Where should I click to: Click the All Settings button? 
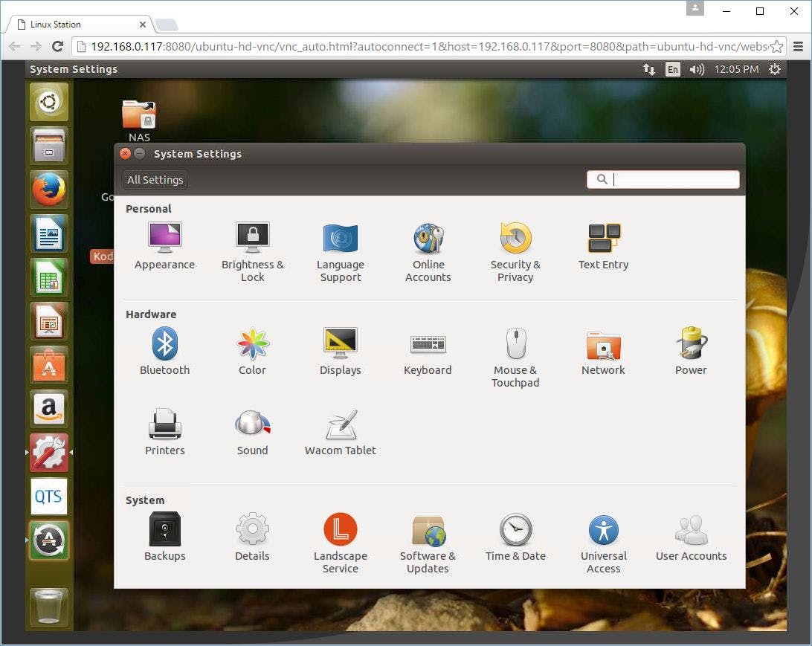155,180
